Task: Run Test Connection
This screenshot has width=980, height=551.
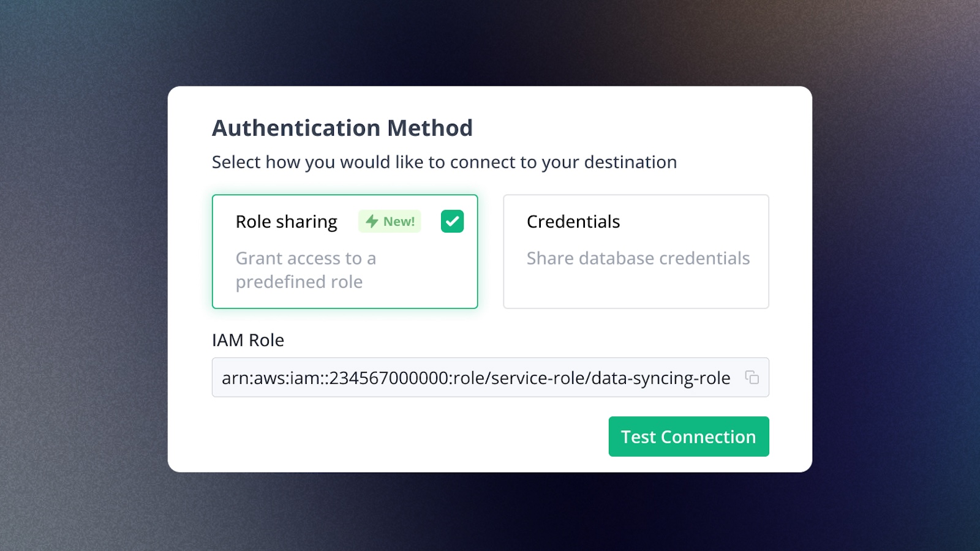Action: point(688,437)
